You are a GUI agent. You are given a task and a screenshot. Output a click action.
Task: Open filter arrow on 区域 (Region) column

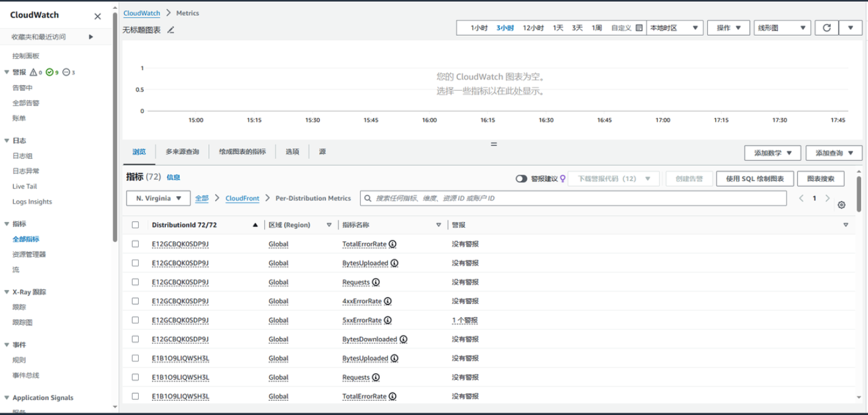click(x=329, y=225)
